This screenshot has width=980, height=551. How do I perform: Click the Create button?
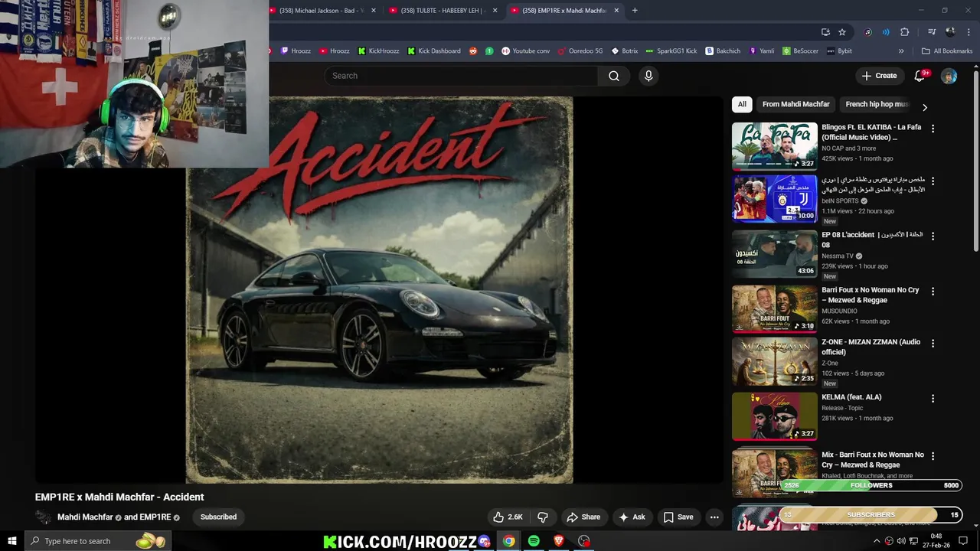pyautogui.click(x=879, y=76)
